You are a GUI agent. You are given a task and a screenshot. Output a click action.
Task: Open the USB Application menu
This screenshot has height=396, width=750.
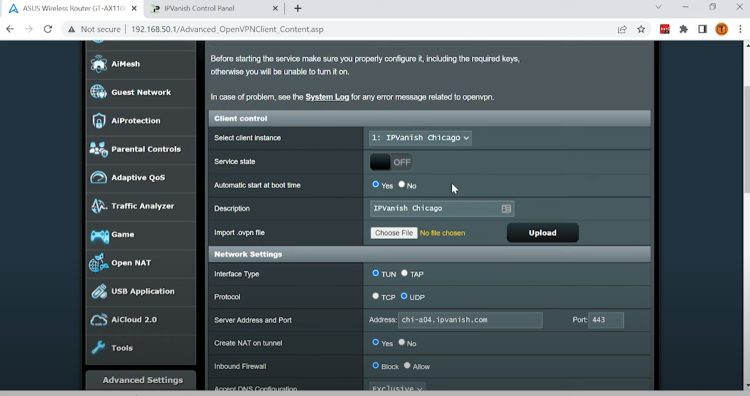141,291
